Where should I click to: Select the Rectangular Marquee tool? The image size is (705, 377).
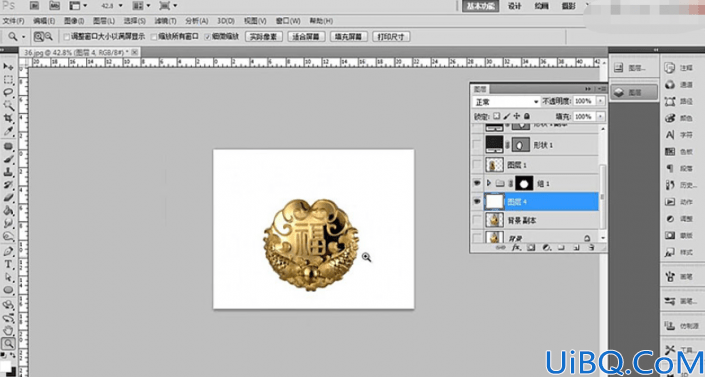click(x=8, y=80)
